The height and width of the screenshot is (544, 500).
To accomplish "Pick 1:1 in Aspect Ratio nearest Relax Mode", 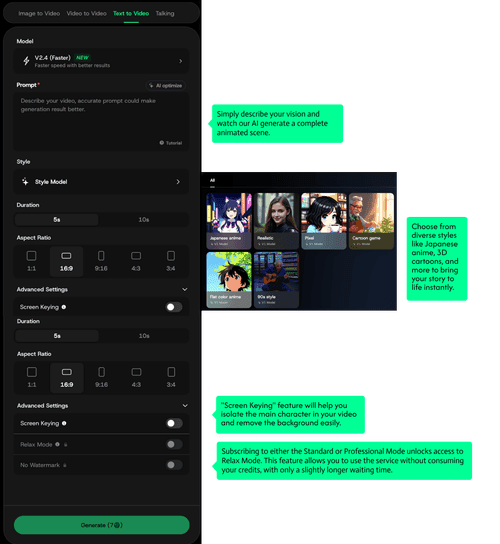I will click(x=32, y=377).
